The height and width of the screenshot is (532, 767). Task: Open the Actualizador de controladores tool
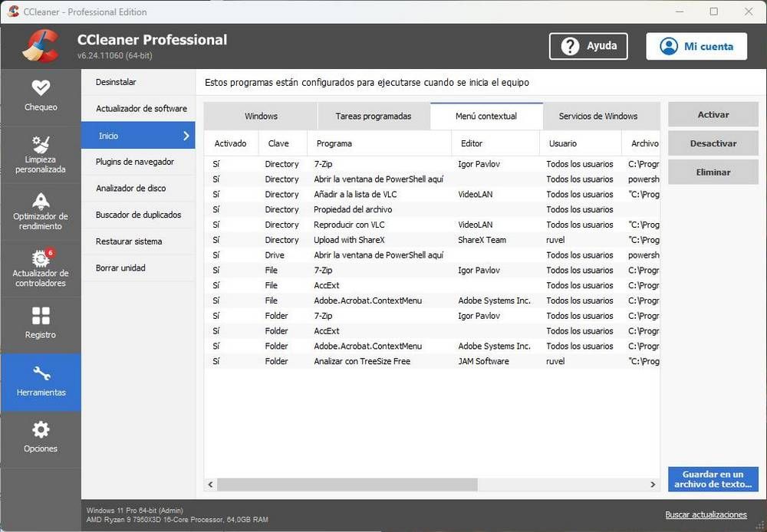[40, 268]
